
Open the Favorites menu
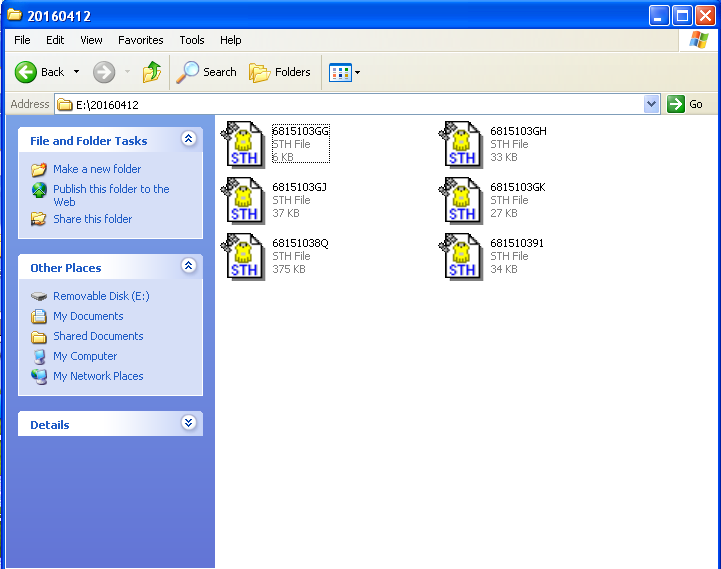(141, 40)
